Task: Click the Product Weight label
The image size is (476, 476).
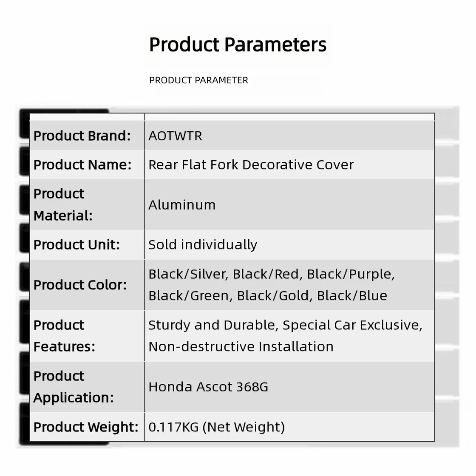Action: (x=86, y=427)
